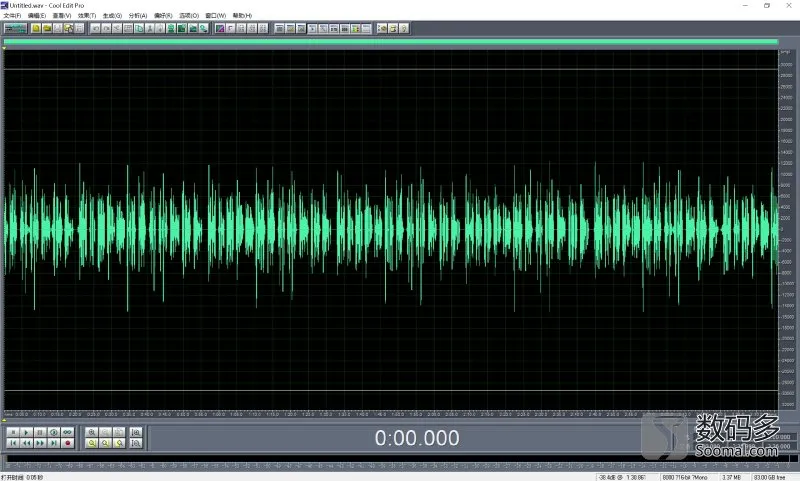The image size is (800, 481).
Task: Click the Zoom In horizontally magnifier icon
Action: [x=92, y=432]
